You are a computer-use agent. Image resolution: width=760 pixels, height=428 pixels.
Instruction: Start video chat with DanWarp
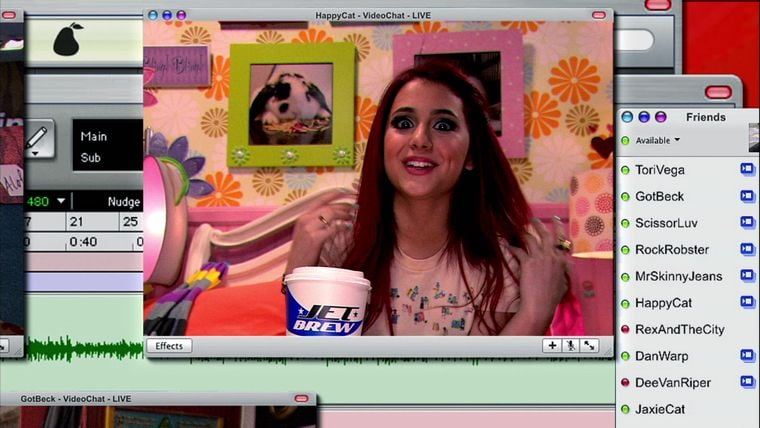pos(747,355)
